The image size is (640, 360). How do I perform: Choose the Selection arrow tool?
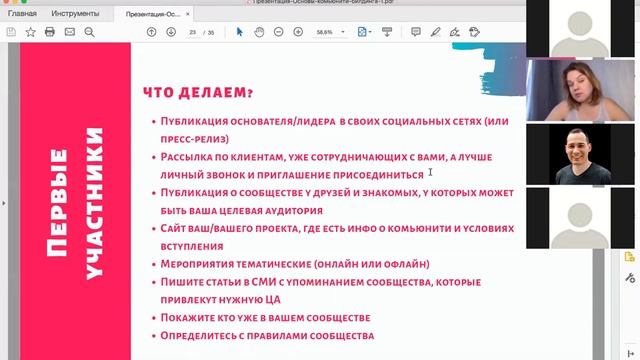click(240, 32)
